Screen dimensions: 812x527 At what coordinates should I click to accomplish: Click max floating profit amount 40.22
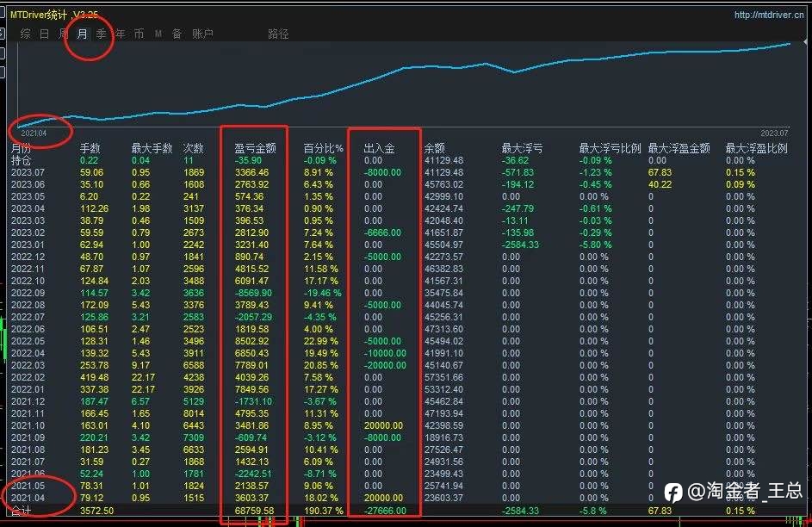[x=660, y=184]
